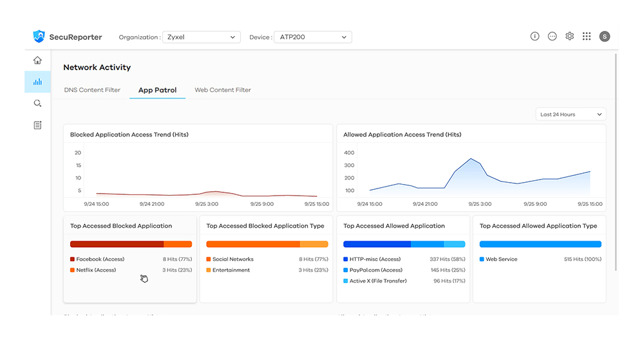Click the Facebook (Access) label
644x341 pixels.
pos(100,259)
